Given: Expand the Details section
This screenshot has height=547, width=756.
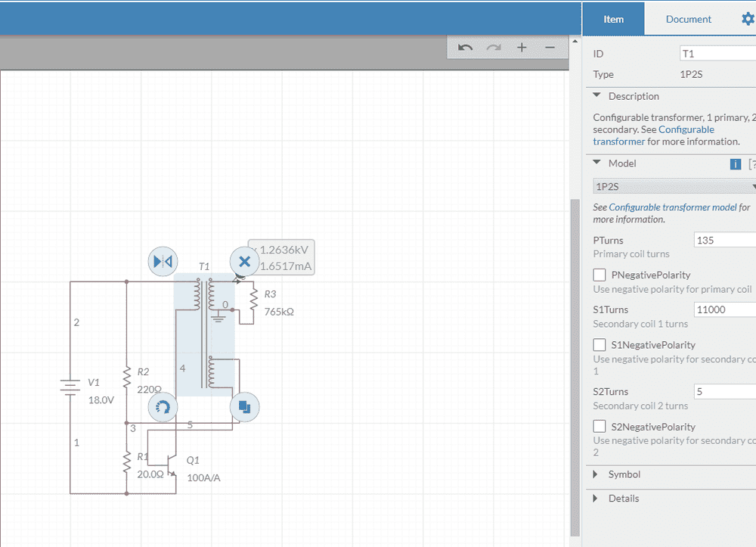Looking at the screenshot, I should point(623,499).
